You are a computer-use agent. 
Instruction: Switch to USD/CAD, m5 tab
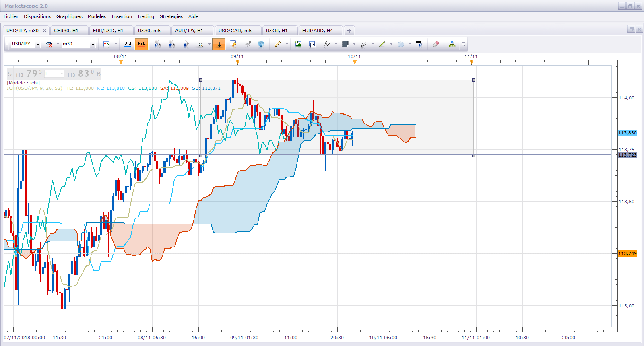pyautogui.click(x=238, y=31)
